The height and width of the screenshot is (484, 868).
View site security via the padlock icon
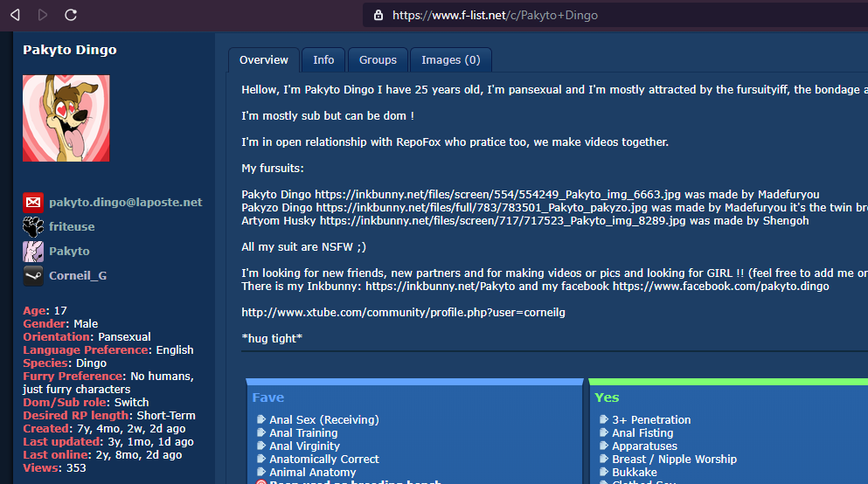(x=378, y=15)
